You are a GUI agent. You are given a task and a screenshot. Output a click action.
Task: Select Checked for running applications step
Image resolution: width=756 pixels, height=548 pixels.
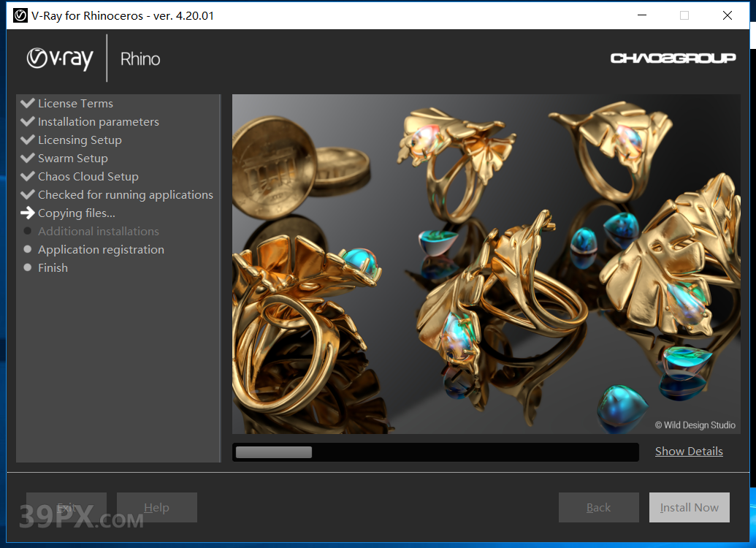(x=125, y=194)
